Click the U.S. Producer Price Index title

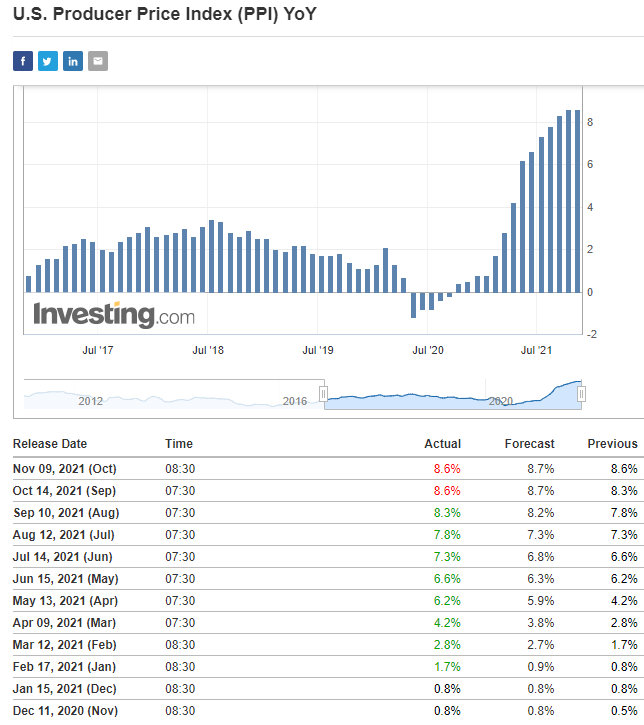[x=165, y=14]
